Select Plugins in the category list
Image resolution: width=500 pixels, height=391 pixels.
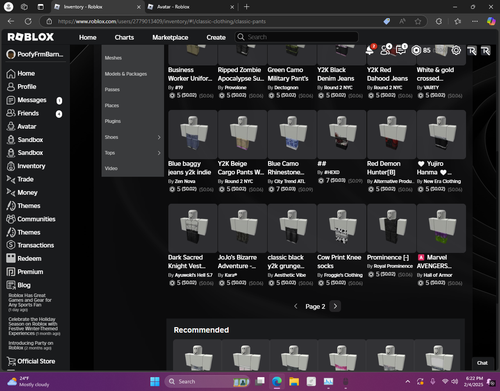coord(113,121)
